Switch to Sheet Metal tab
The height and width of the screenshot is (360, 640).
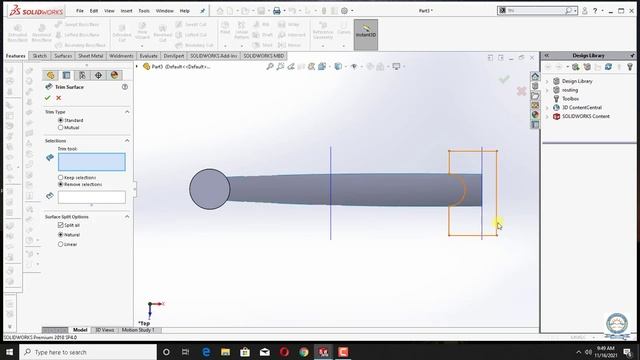90,56
